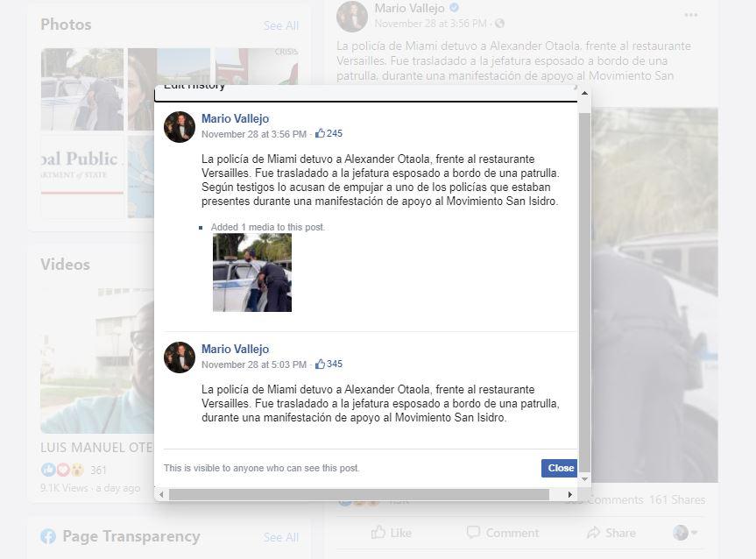Click the dialog vertical scrollbar thumb
Viewport: 756px width, 559px height.
tap(584, 292)
